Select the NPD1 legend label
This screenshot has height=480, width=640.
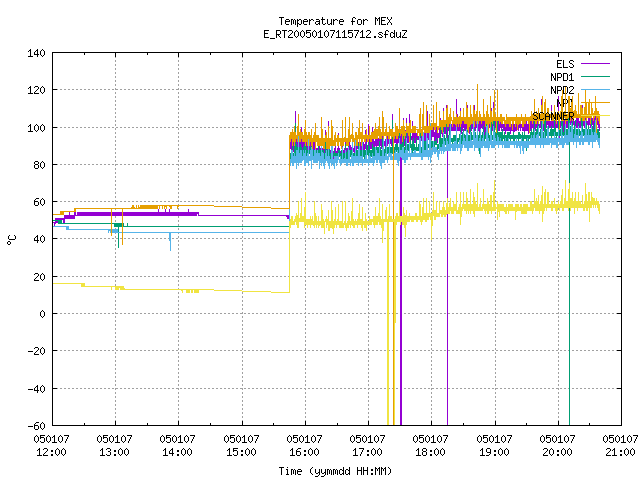[562, 77]
